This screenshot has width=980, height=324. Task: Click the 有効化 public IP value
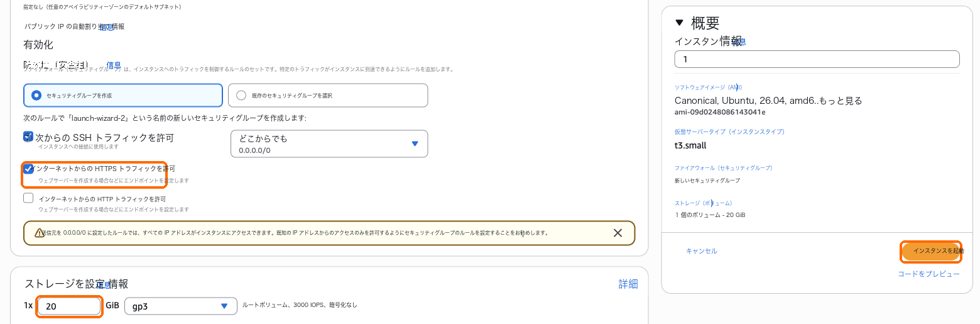click(38, 45)
